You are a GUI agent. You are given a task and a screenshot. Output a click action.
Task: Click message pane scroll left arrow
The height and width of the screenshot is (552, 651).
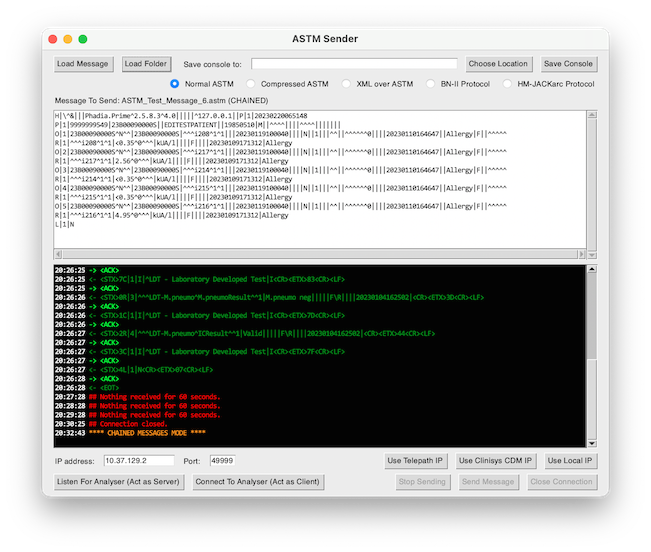click(59, 254)
